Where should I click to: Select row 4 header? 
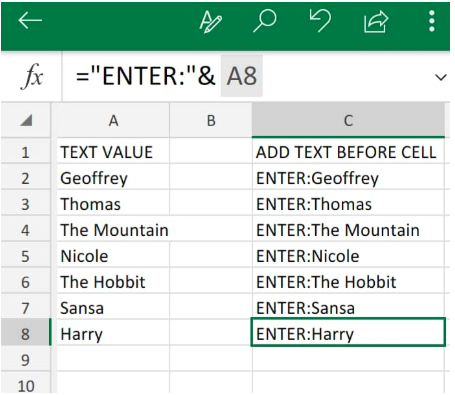[25, 230]
